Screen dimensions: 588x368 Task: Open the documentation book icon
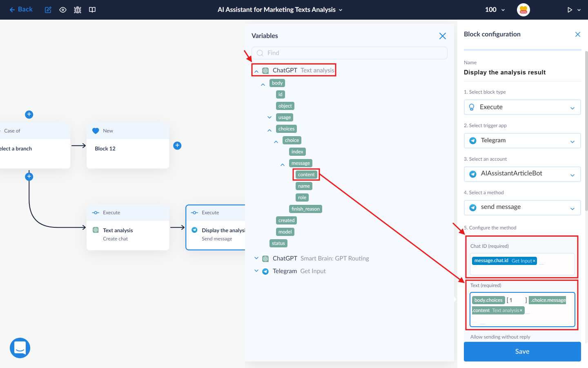(x=92, y=10)
